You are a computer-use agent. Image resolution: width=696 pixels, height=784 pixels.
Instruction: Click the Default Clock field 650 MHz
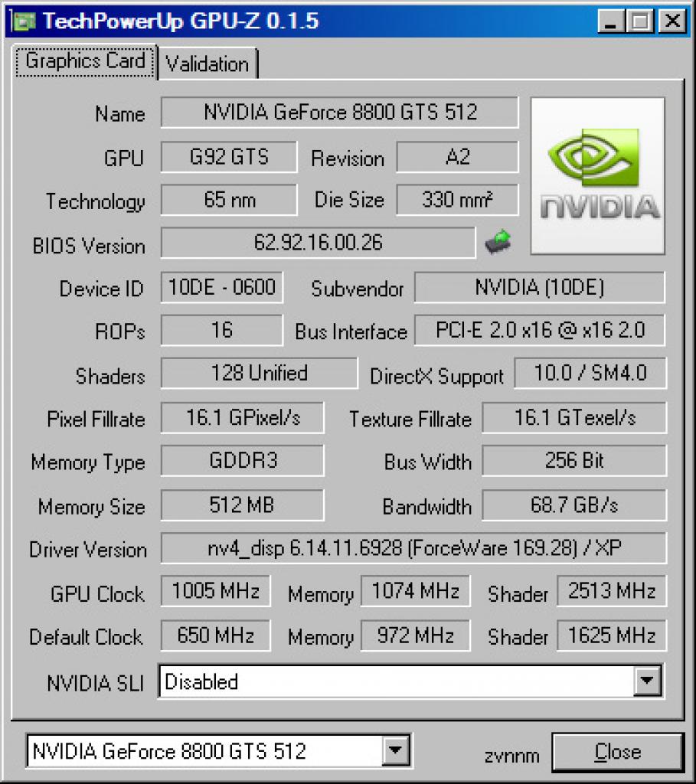pyautogui.click(x=215, y=635)
